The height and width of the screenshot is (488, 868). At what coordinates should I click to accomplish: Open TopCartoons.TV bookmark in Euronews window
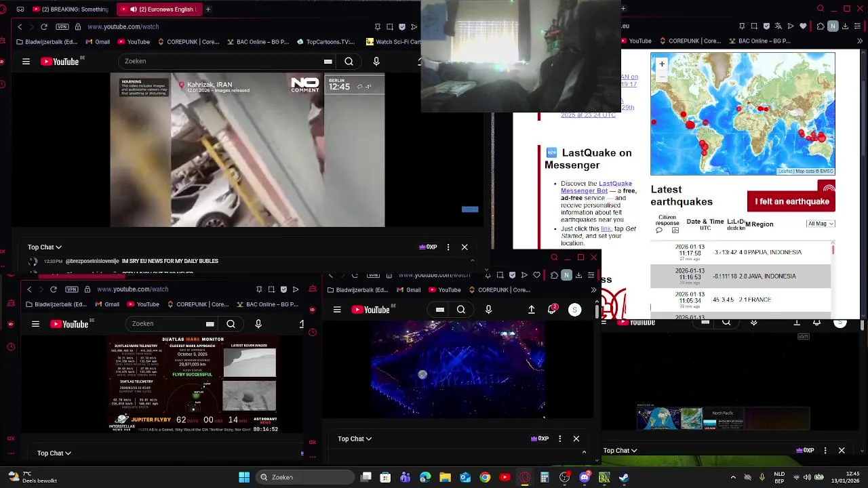tap(325, 42)
